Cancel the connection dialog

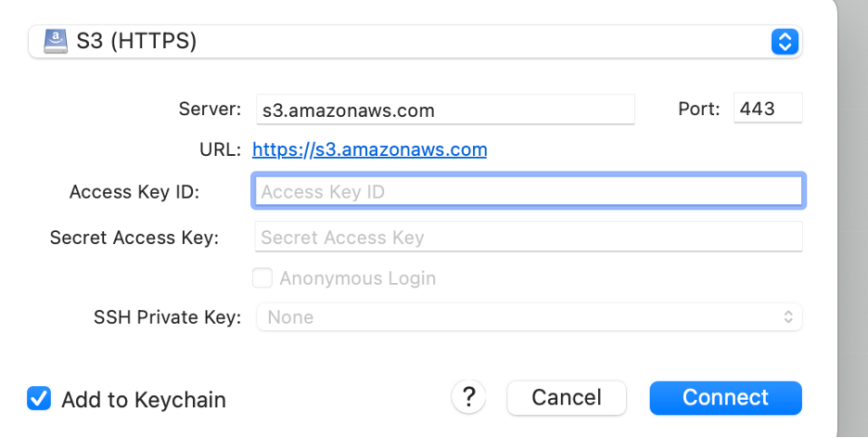coord(567,398)
